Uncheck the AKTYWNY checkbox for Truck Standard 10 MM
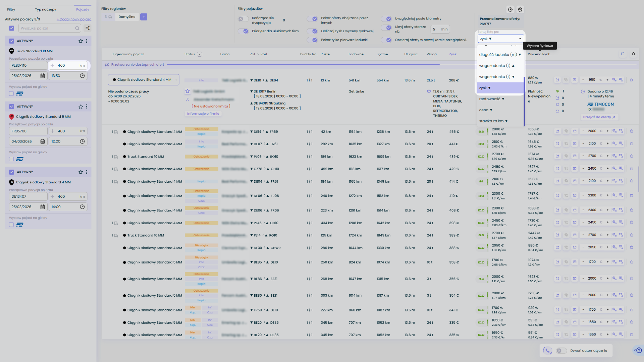This screenshot has width=644, height=362. pos(11,41)
